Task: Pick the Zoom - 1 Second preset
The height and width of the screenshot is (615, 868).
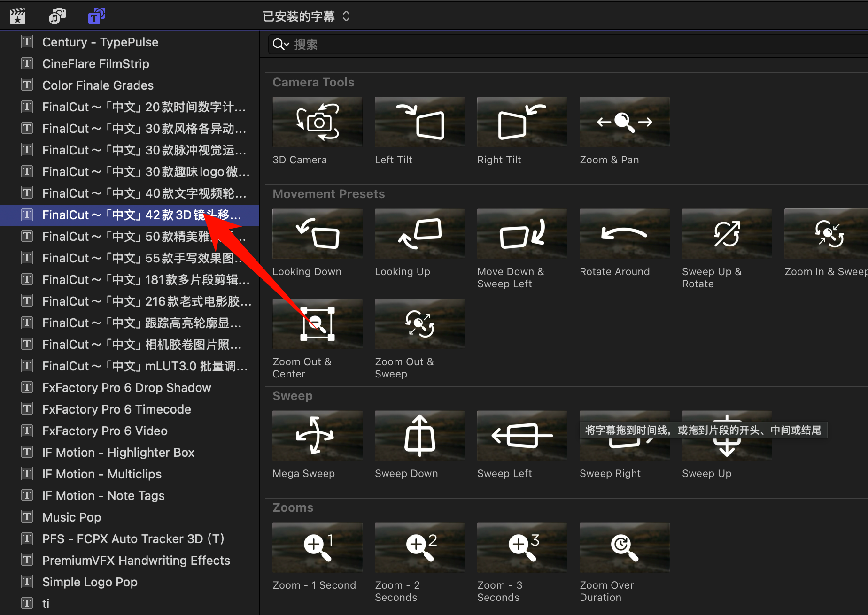Action: tap(317, 547)
